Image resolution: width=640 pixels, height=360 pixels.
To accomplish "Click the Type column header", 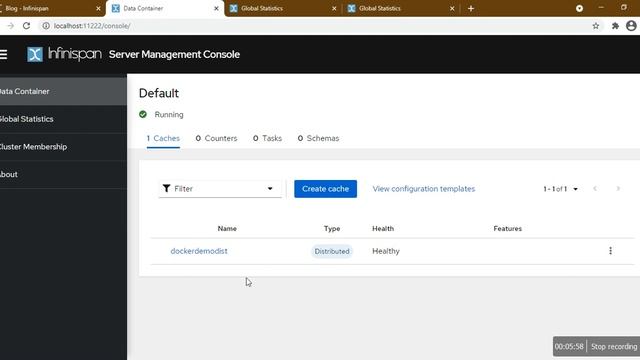I will [332, 229].
